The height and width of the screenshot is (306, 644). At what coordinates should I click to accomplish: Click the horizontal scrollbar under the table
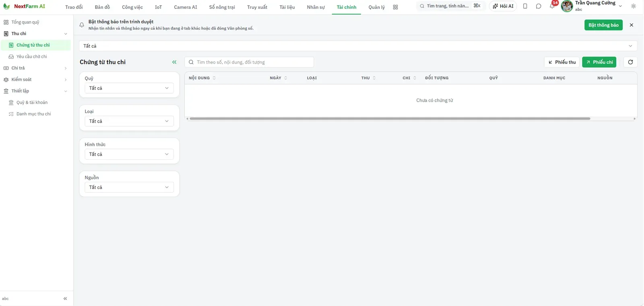pos(390,119)
